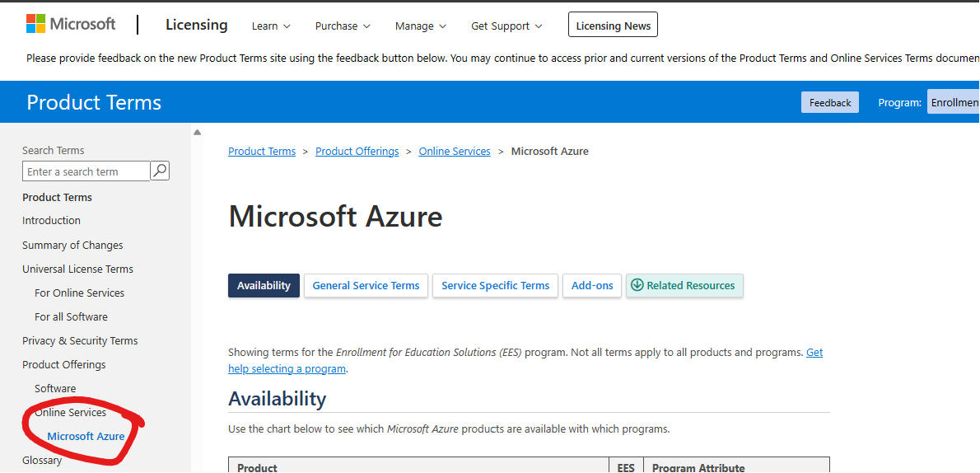This screenshot has height=473, width=980.
Task: Open Universal License Terms in the sidebar
Action: coord(77,269)
